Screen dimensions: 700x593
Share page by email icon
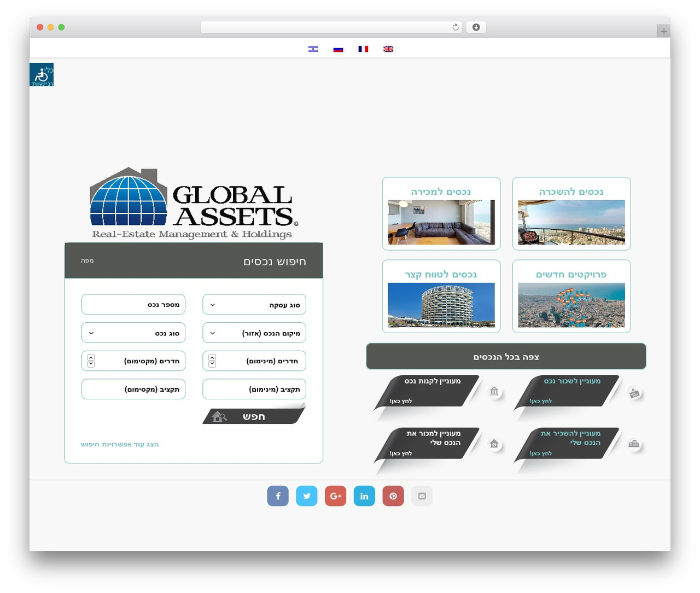click(422, 496)
